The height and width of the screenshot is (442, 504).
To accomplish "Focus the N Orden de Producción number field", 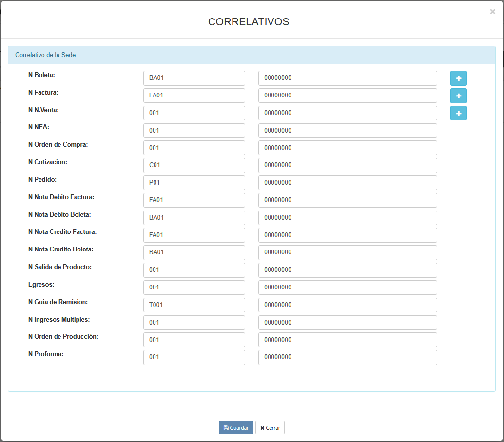I will tap(348, 340).
